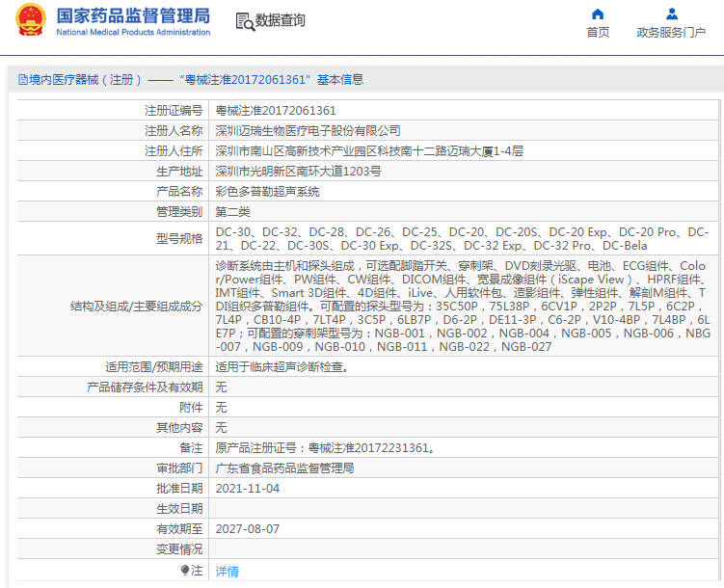The image size is (724, 588).
Task: Click the house icon above 首页
Action: coord(598,13)
